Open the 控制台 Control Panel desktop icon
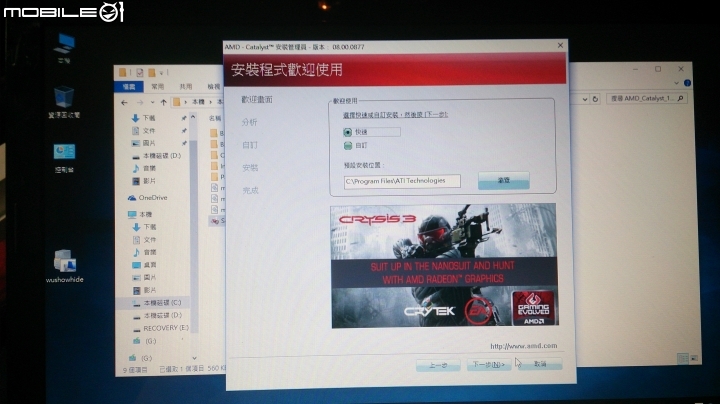Viewport: 720px width, 404px height. click(x=64, y=158)
